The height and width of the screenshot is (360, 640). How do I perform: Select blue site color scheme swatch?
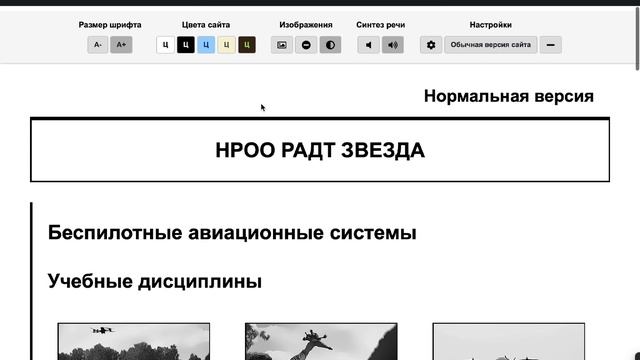[x=206, y=45]
